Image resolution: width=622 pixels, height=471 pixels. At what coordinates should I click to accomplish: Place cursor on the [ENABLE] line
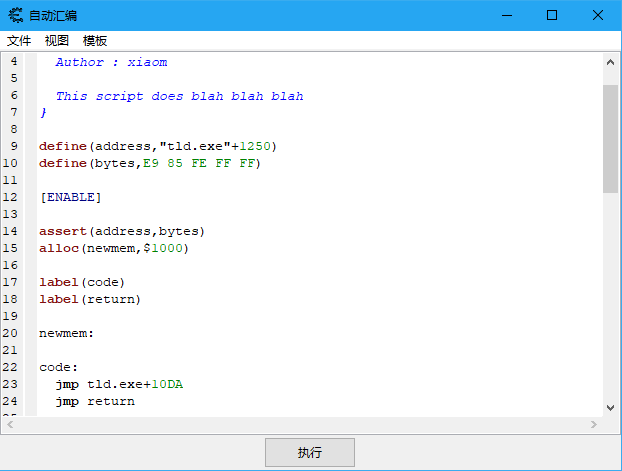pos(70,197)
